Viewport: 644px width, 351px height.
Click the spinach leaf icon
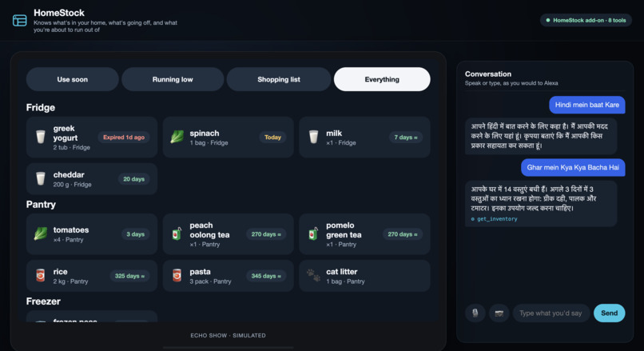point(177,137)
